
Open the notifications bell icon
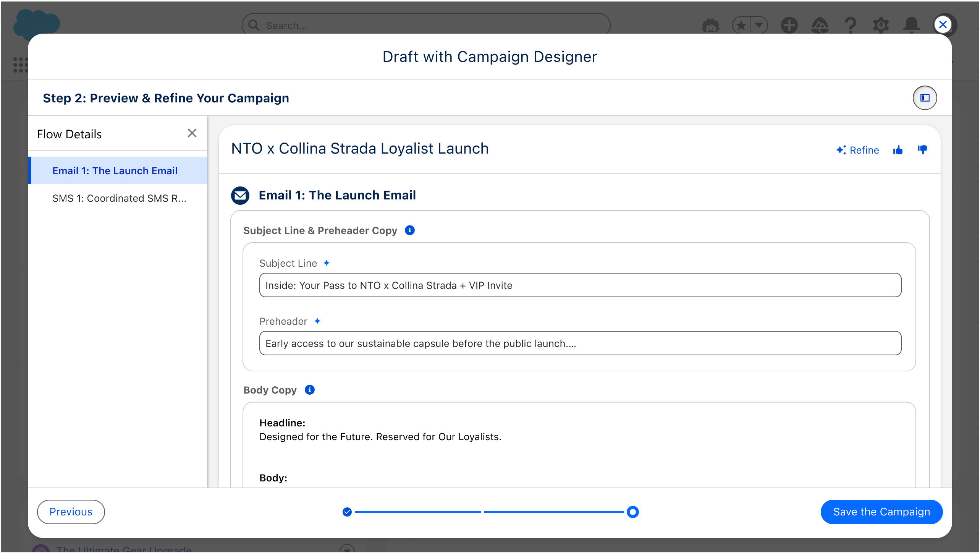coord(912,26)
